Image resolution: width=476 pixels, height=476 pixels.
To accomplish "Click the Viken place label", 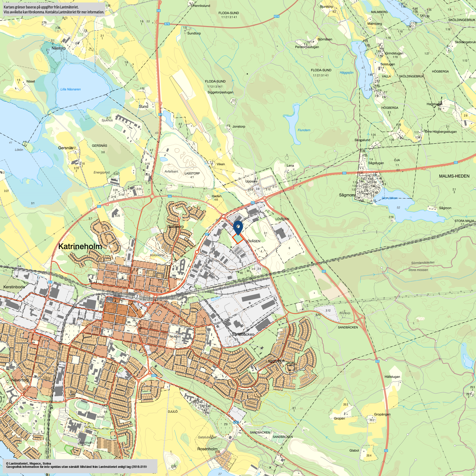I will (221, 164).
